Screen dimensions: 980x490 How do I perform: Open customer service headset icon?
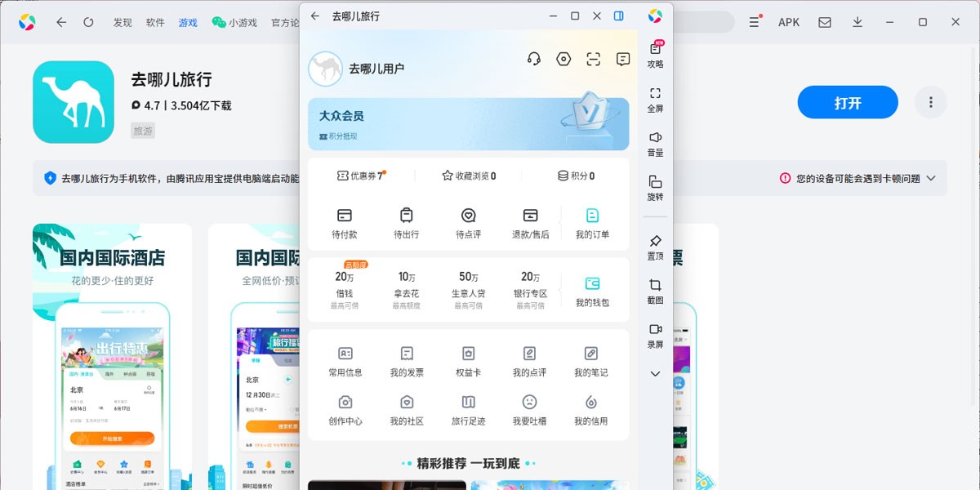(x=532, y=59)
